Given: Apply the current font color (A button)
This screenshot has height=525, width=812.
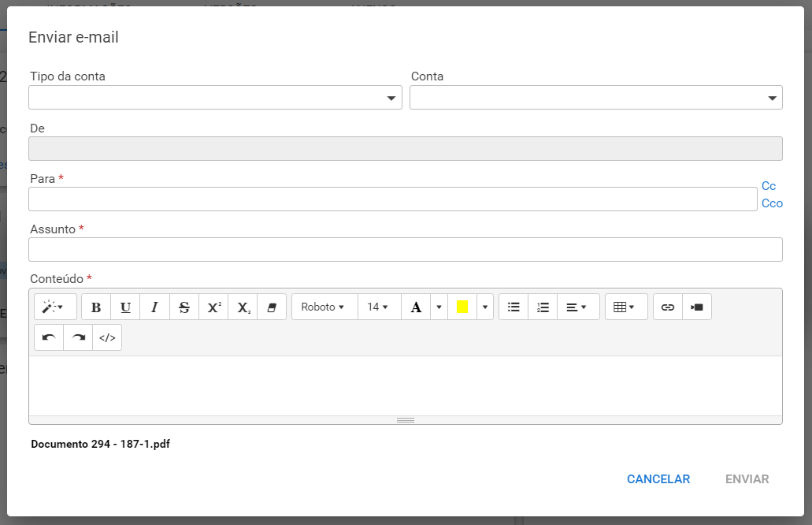Looking at the screenshot, I should (x=416, y=307).
